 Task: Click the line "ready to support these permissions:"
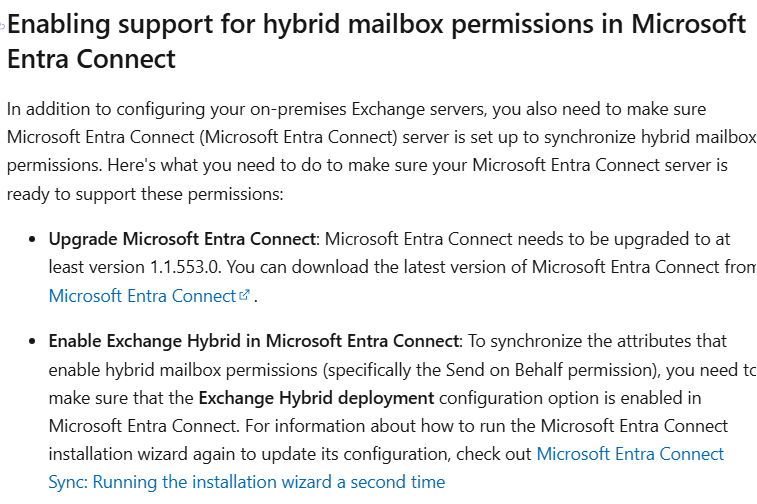click(145, 194)
